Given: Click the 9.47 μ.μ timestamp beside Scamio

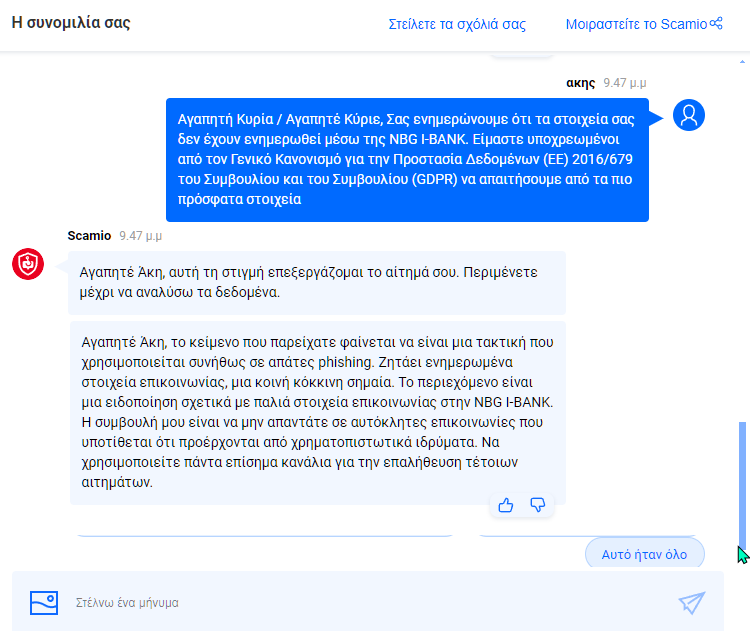Looking at the screenshot, I should [x=141, y=235].
